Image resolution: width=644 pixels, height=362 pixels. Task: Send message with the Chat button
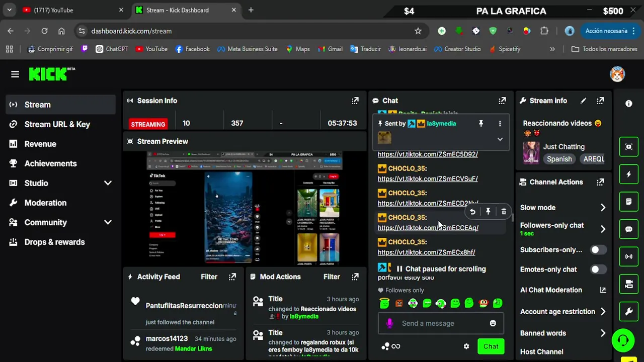point(491,346)
